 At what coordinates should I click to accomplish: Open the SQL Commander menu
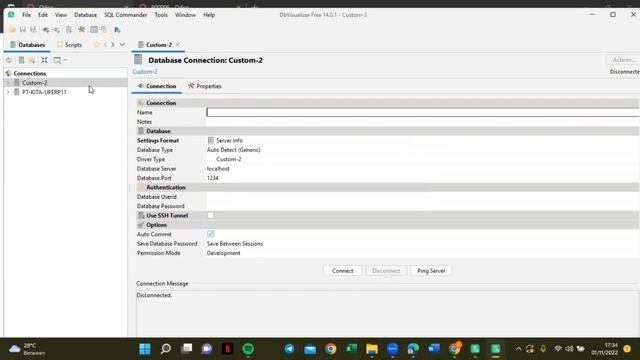click(125, 15)
